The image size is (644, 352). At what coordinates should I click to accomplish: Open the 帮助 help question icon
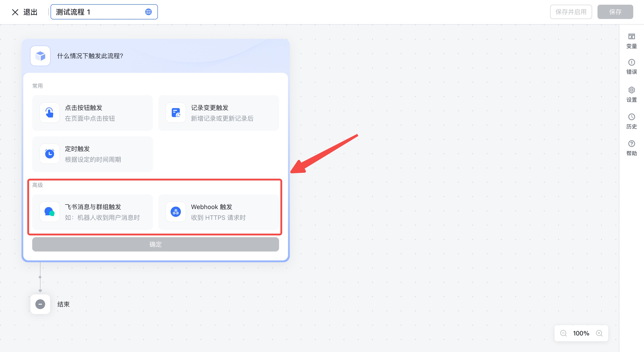coord(631,144)
